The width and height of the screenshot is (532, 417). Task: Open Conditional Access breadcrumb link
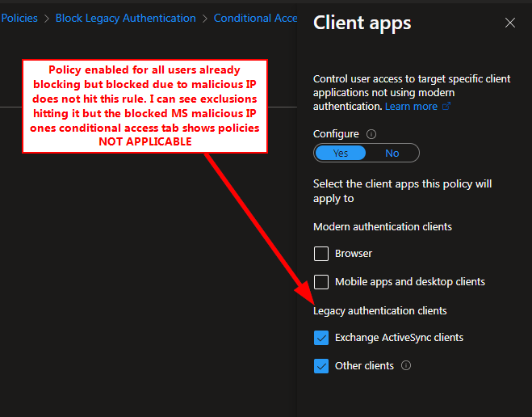pyautogui.click(x=255, y=18)
